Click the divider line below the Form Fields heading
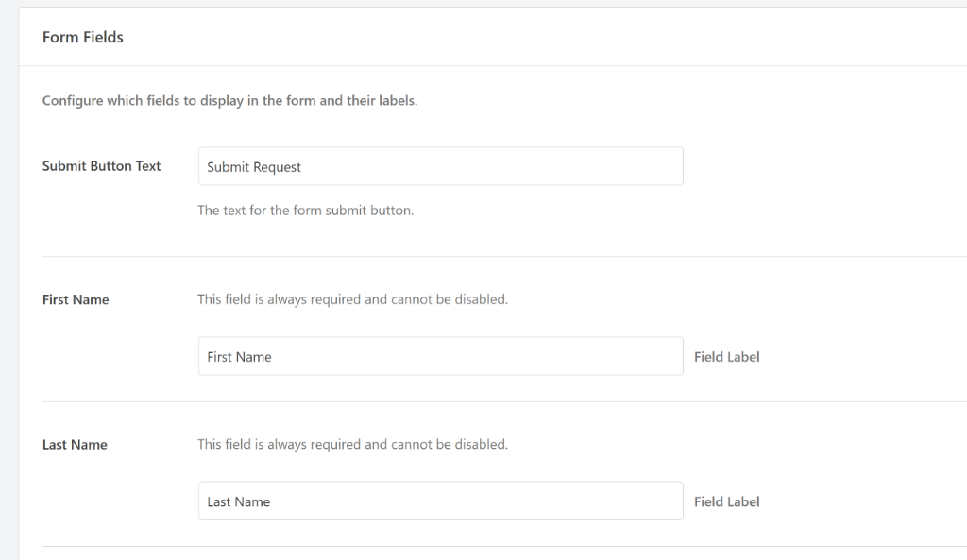This screenshot has width=967, height=560. coord(491,66)
